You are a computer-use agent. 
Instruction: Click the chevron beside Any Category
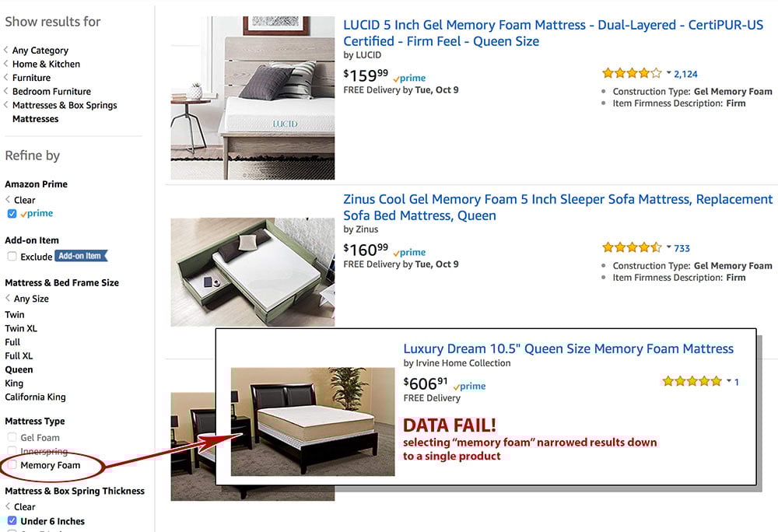coord(7,50)
